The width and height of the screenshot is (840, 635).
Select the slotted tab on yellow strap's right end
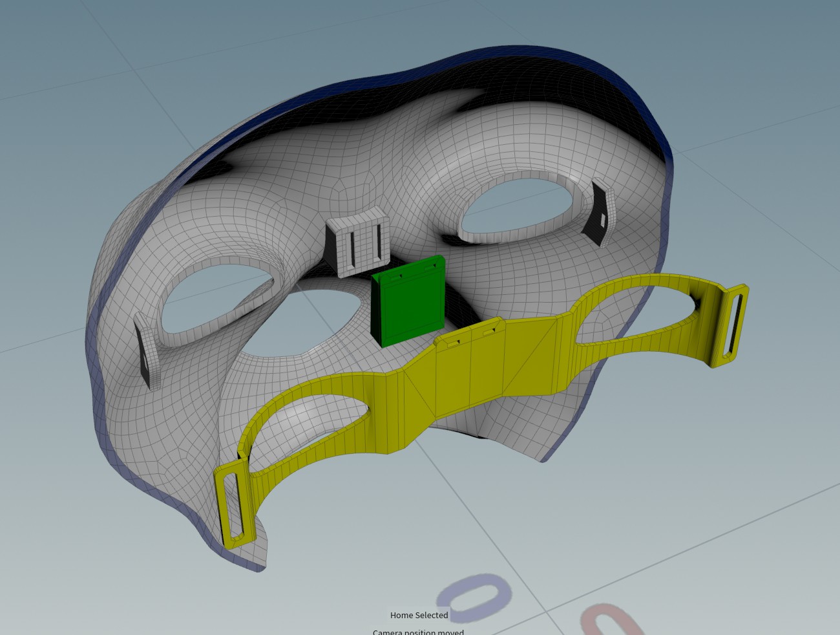730,325
